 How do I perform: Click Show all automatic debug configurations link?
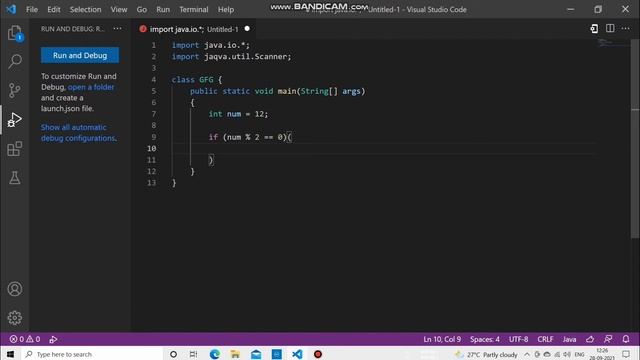pos(78,133)
